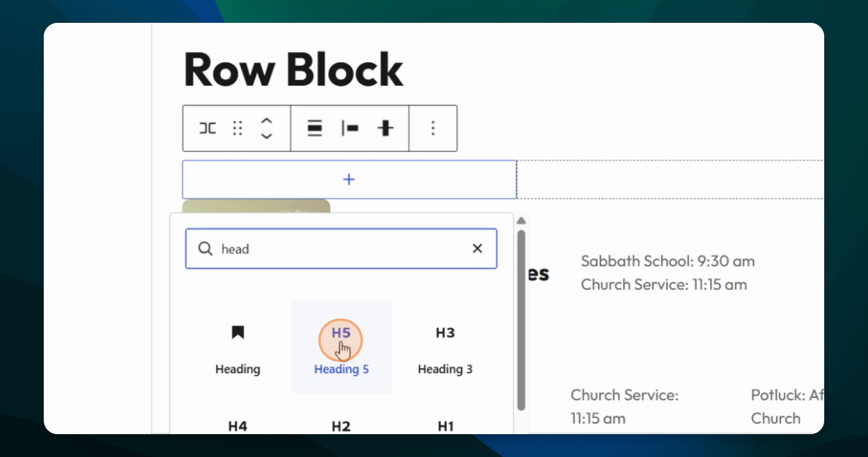Change vertical alignment icon
This screenshot has height=457, width=868.
(385, 128)
